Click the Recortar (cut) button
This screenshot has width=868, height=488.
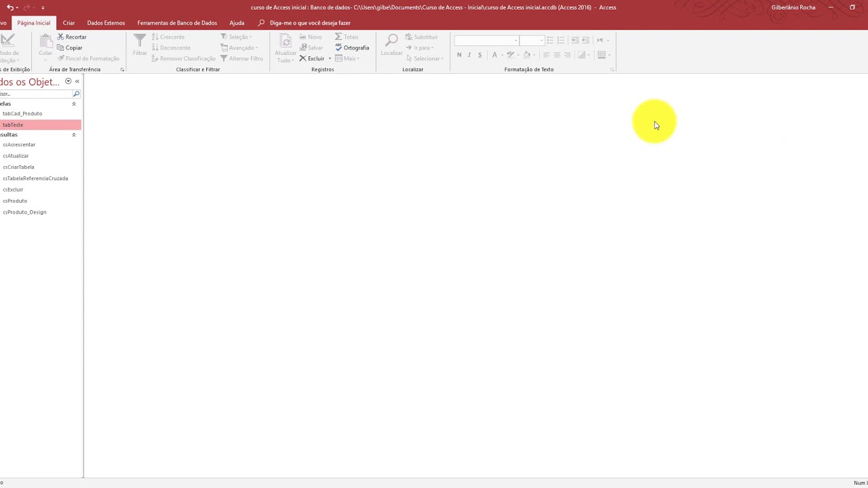[72, 37]
